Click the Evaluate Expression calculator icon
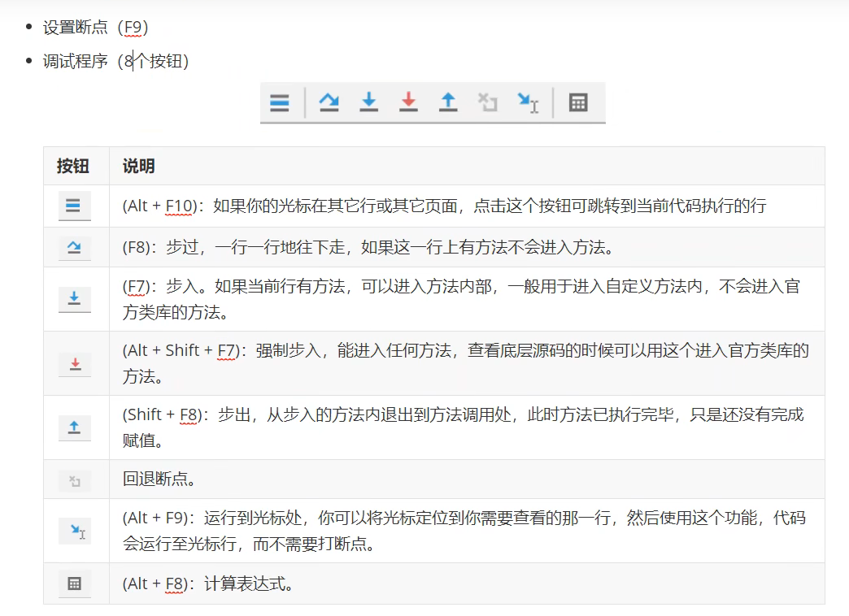849x616 pixels. (x=578, y=102)
